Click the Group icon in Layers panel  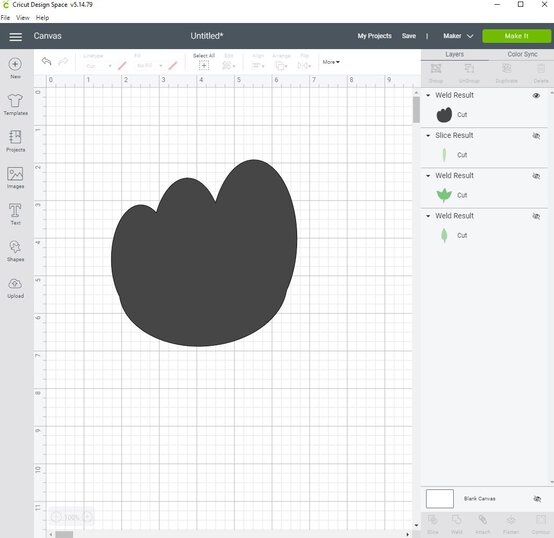(436, 69)
